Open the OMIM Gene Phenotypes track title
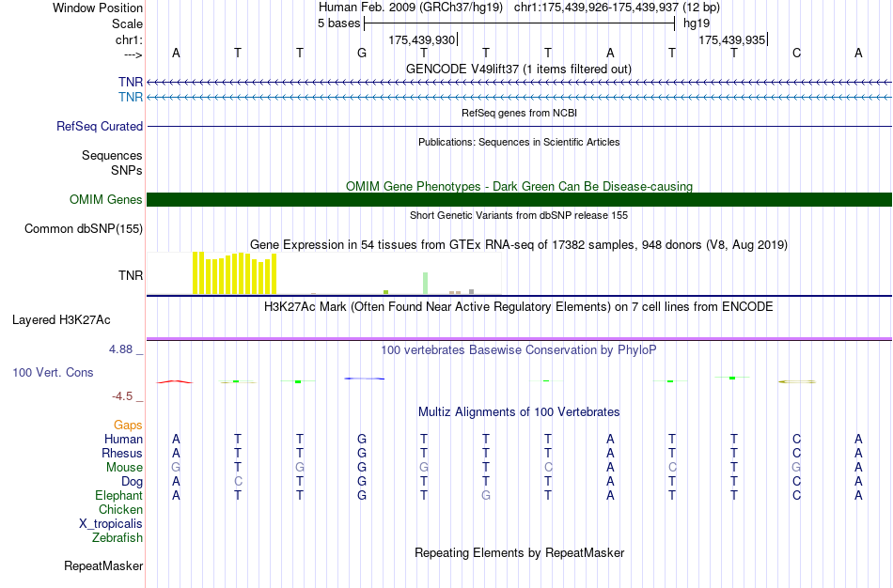Viewport: 893px width, 588px height. coord(519,186)
